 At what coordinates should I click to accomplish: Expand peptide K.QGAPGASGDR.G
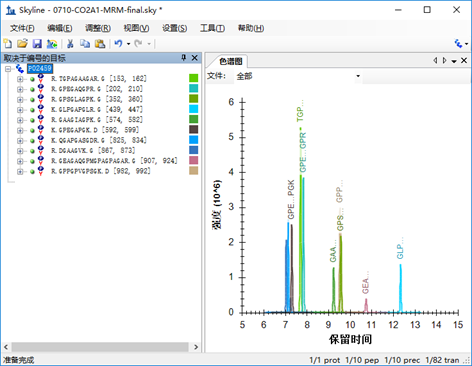coord(20,141)
